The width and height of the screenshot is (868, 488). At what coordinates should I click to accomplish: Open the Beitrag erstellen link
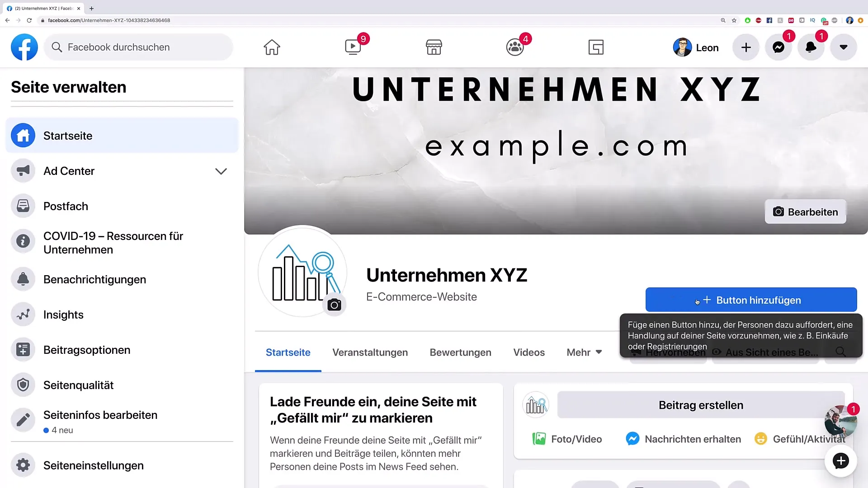click(700, 404)
